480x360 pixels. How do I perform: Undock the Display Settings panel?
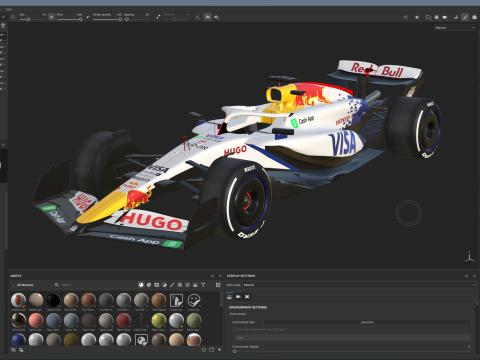(466, 276)
